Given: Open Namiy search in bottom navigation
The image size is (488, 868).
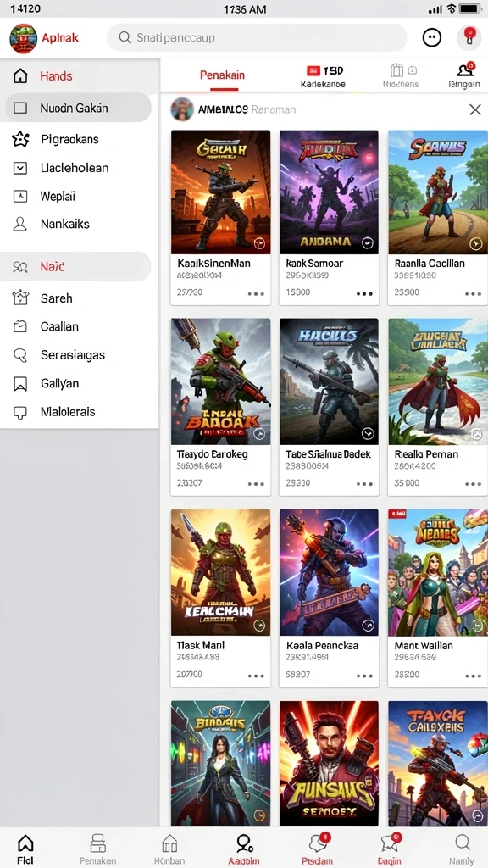Looking at the screenshot, I should [462, 849].
